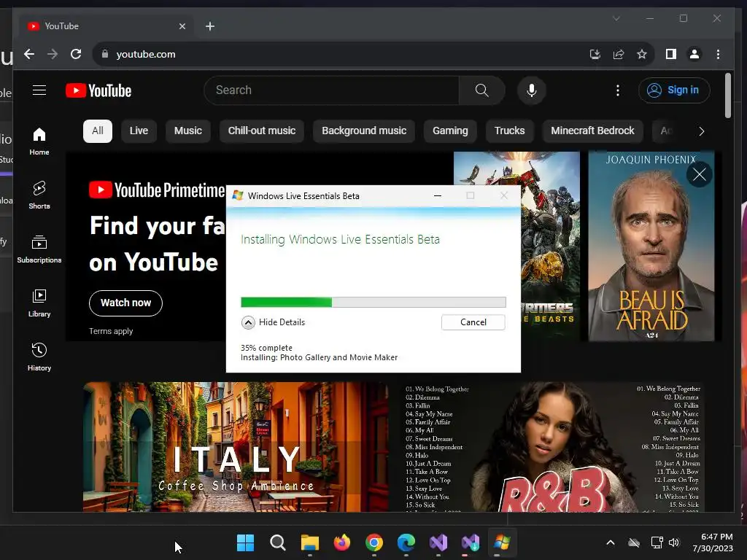Open File Explorer from taskbar
This screenshot has height=560, width=747.
pyautogui.click(x=309, y=542)
